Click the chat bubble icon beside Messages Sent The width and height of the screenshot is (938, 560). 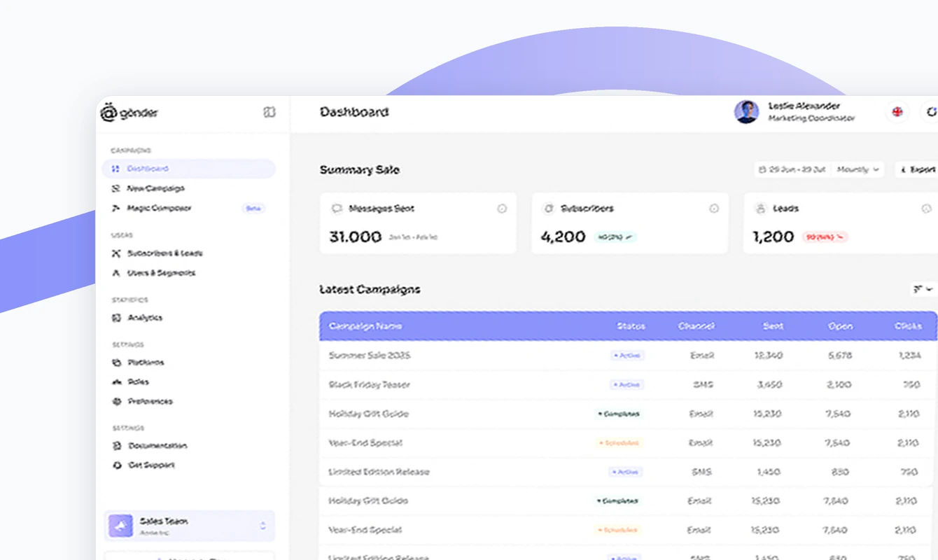[337, 209]
